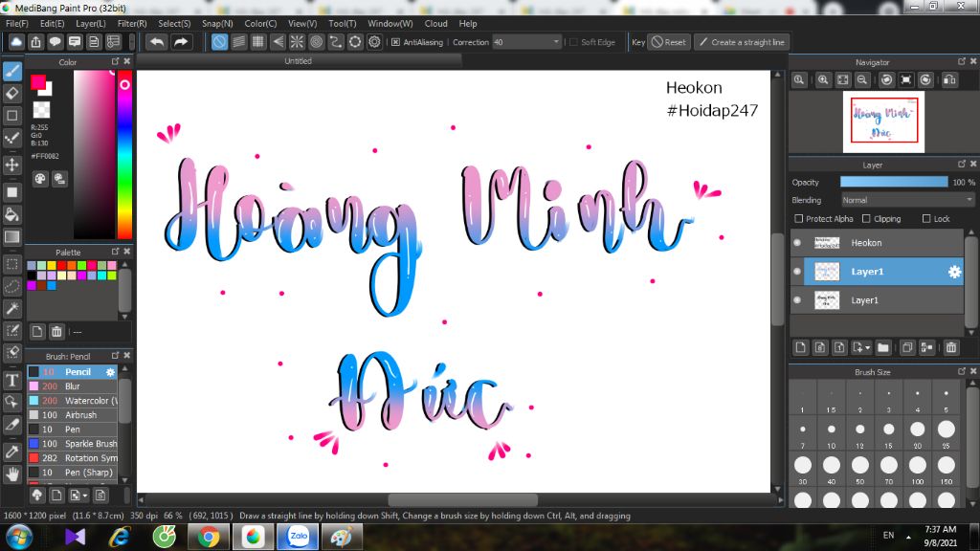
Task: Enable Protect Alpha checkbox
Action: pos(799,219)
